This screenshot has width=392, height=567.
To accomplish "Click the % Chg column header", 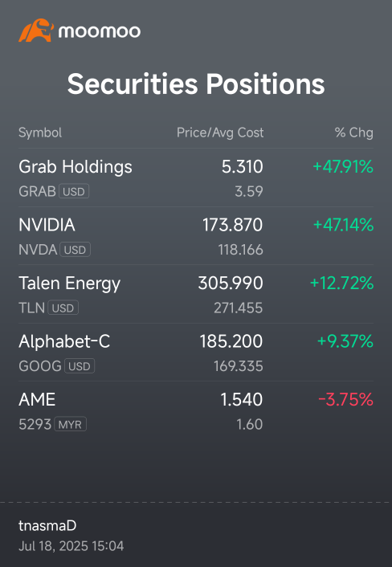I will (353, 133).
